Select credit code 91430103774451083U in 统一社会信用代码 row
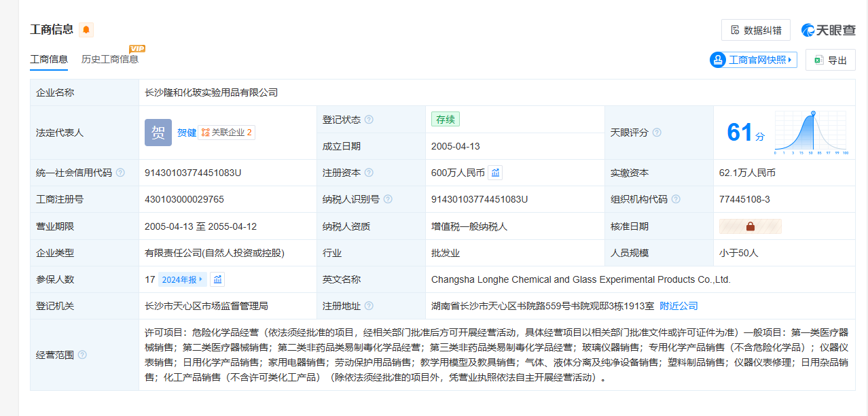The height and width of the screenshot is (416, 868). click(194, 173)
